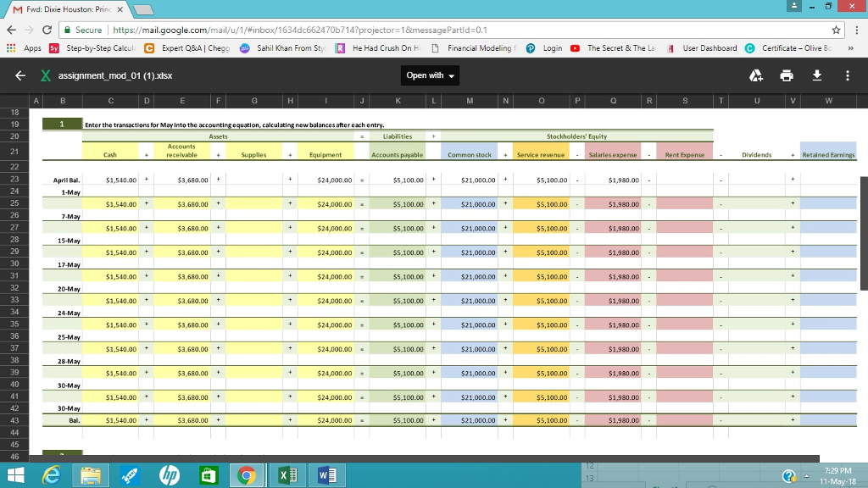Open the Open with dropdown

430,75
